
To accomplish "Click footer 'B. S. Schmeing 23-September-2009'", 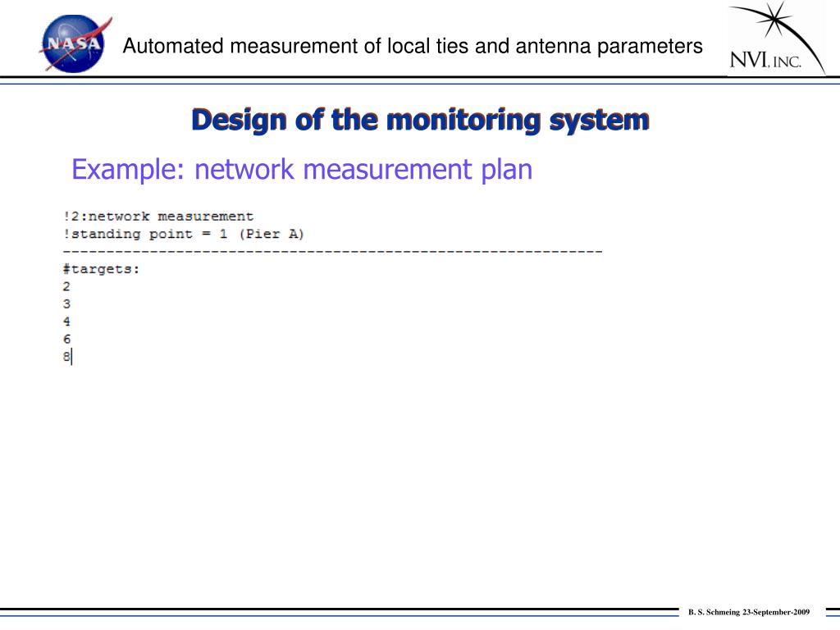I will click(x=749, y=612).
